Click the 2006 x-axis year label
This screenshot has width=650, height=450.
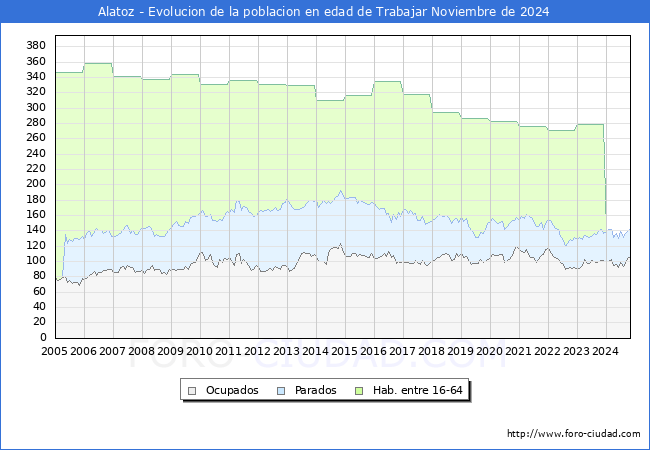pos(83,351)
